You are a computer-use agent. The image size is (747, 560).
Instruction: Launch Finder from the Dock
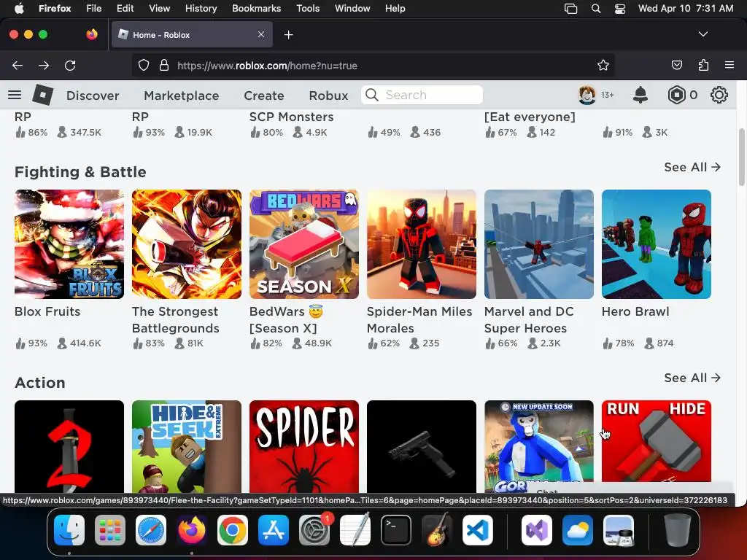coord(69,530)
